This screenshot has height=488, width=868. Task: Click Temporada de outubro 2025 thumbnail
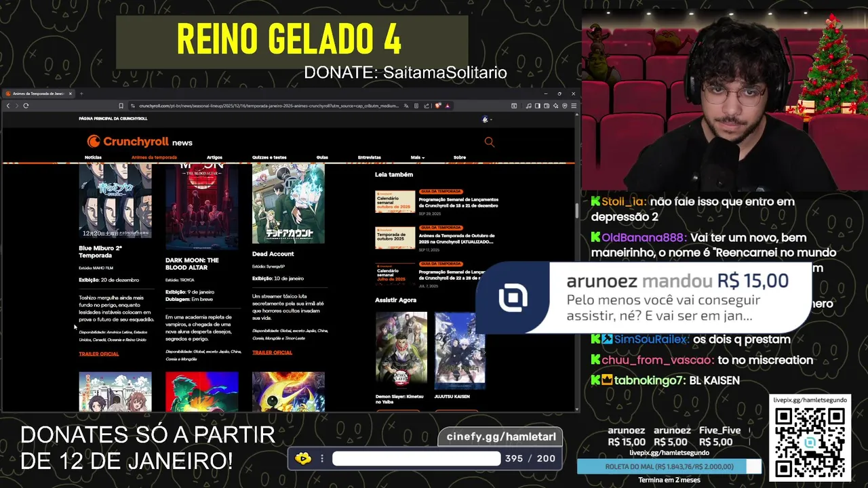[x=395, y=238]
